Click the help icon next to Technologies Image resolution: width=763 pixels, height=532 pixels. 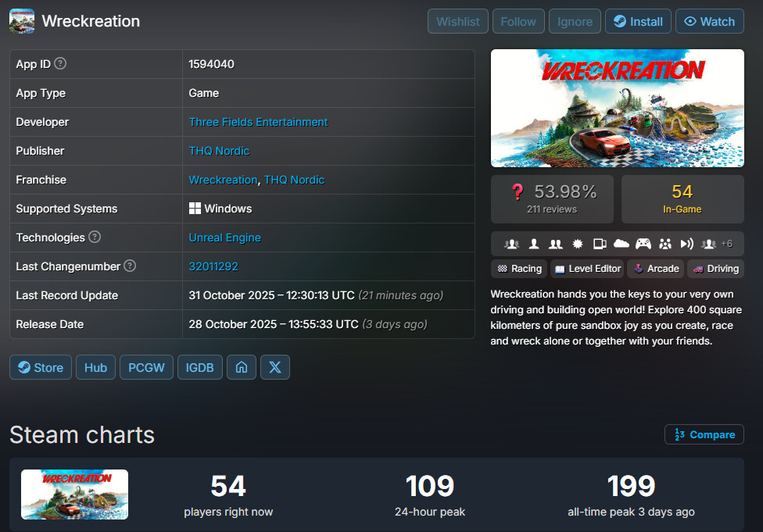coord(95,237)
